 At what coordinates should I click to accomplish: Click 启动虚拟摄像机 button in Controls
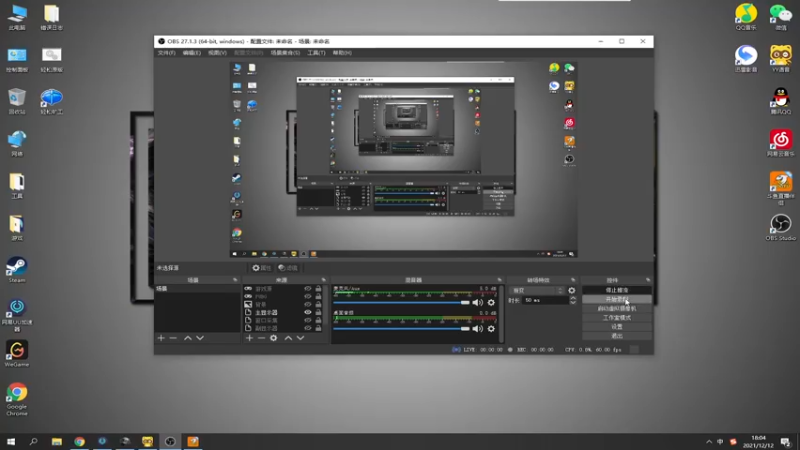(617, 308)
